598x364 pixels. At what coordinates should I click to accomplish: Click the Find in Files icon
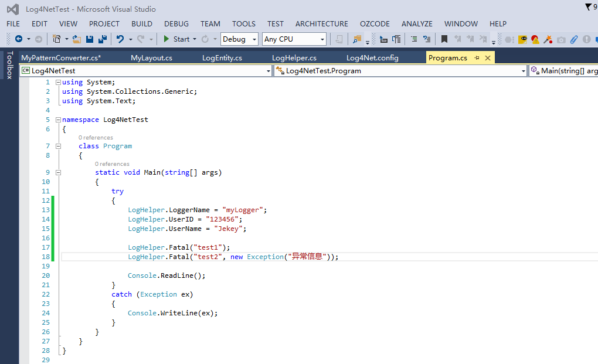click(357, 39)
